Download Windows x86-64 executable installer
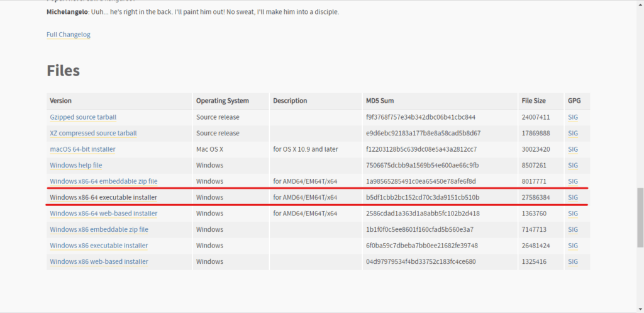The height and width of the screenshot is (313, 644). tap(103, 198)
